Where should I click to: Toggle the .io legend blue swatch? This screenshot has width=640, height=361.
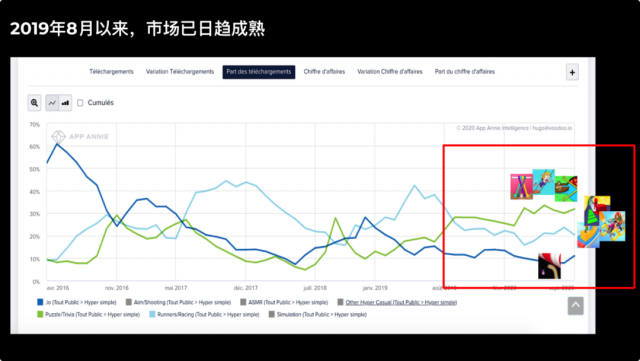pos(40,302)
